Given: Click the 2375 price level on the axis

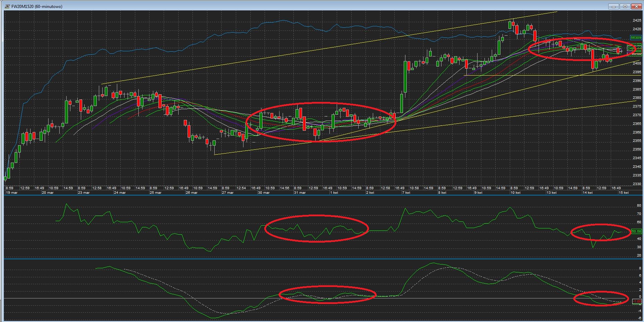Looking at the screenshot, I should pyautogui.click(x=637, y=106).
